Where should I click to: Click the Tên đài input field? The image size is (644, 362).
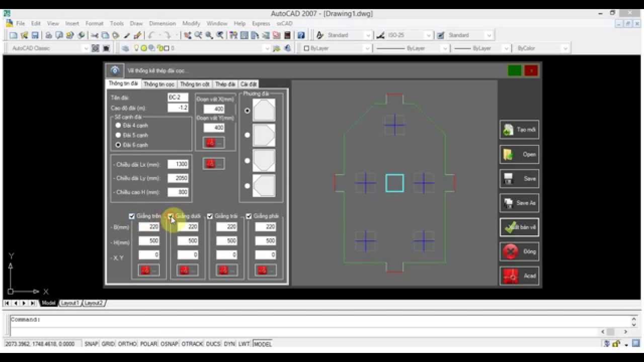(x=178, y=98)
